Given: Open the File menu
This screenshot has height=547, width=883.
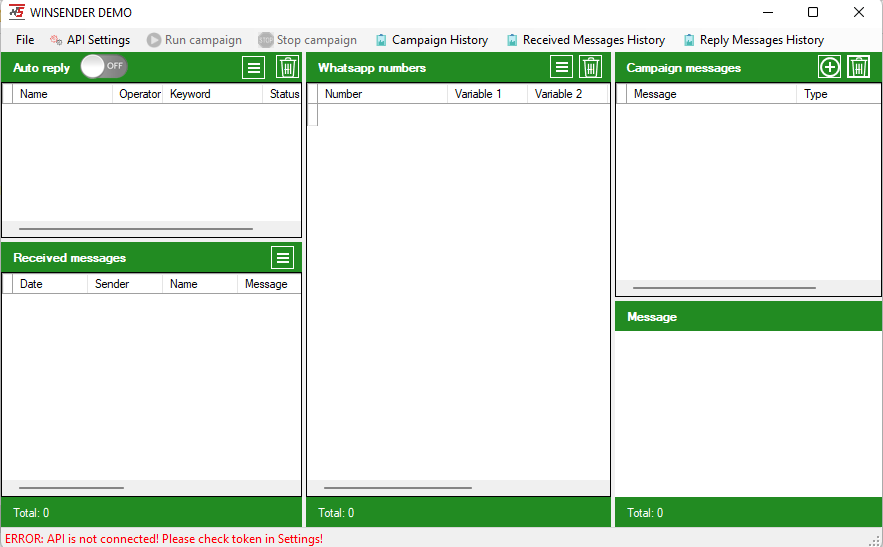Looking at the screenshot, I should point(25,40).
